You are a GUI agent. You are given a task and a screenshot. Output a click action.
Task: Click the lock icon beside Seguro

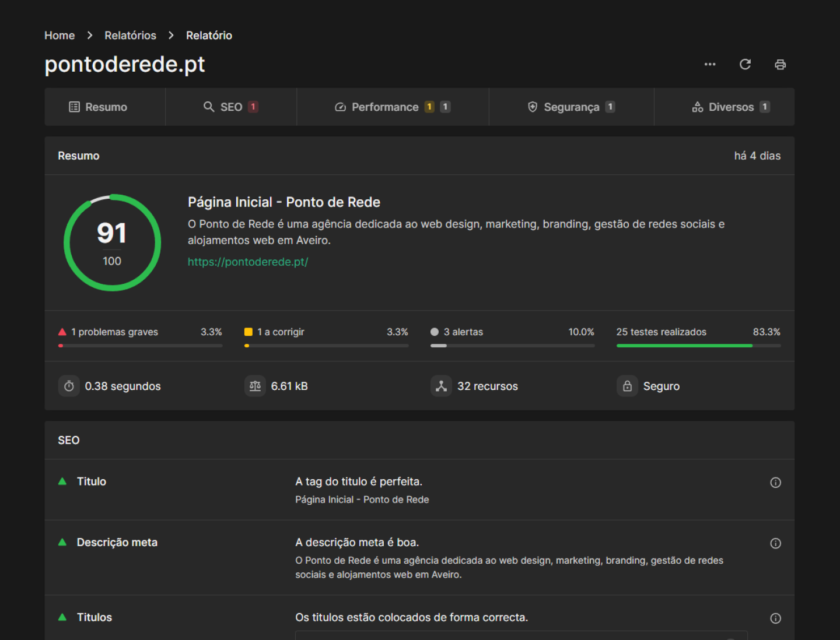click(x=627, y=386)
